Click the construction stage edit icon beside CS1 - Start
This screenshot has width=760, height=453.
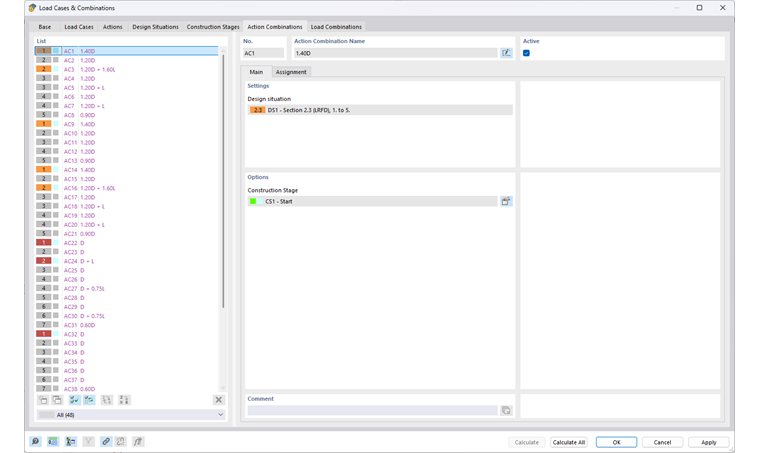point(506,201)
